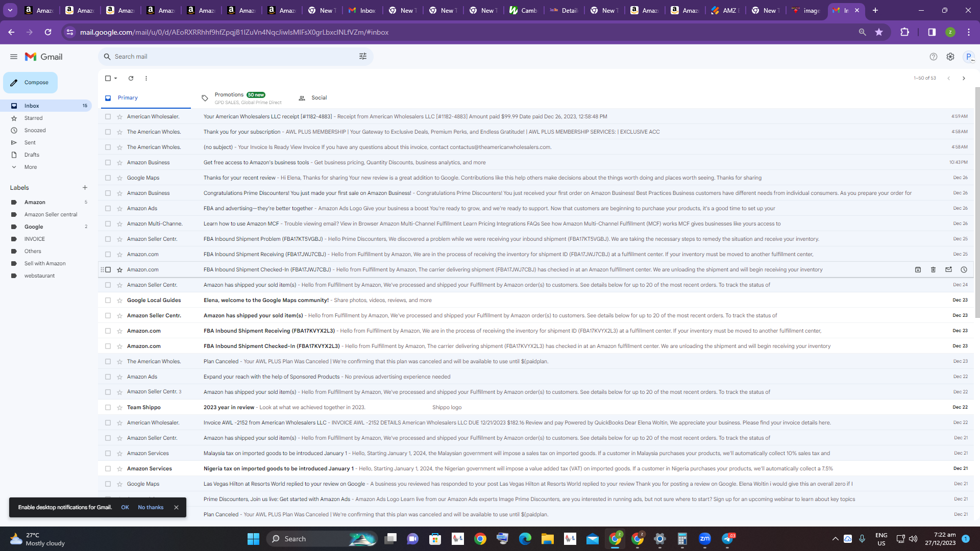Screen dimensions: 980x551
Task: Click the search options filter icon
Action: click(363, 57)
